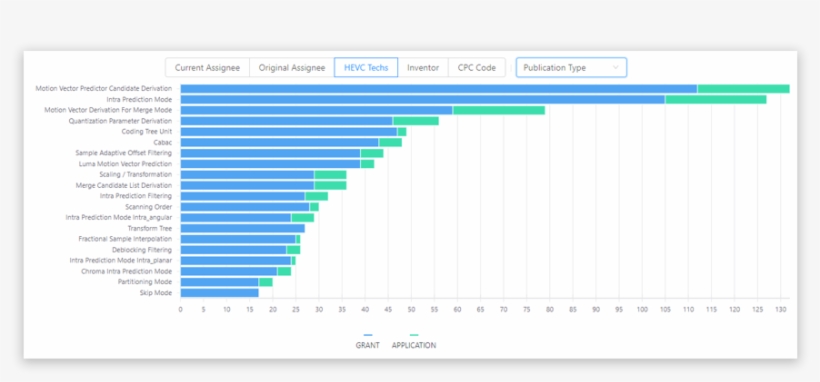Click the blue GRANT legend color marker
The image size is (820, 382).
click(x=368, y=335)
